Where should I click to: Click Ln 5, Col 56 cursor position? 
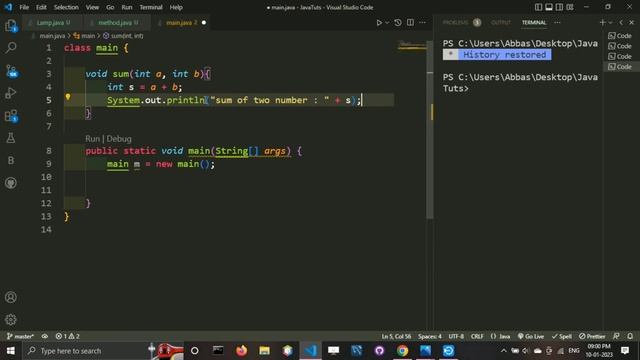pos(396,336)
